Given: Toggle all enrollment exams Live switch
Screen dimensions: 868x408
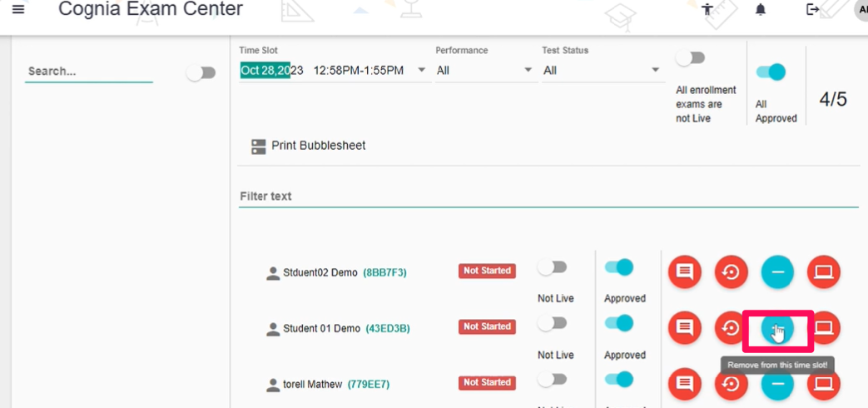Looking at the screenshot, I should pos(690,58).
